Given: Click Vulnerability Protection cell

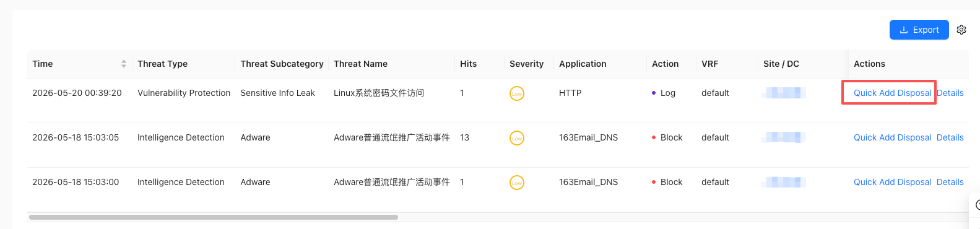Looking at the screenshot, I should tap(184, 93).
